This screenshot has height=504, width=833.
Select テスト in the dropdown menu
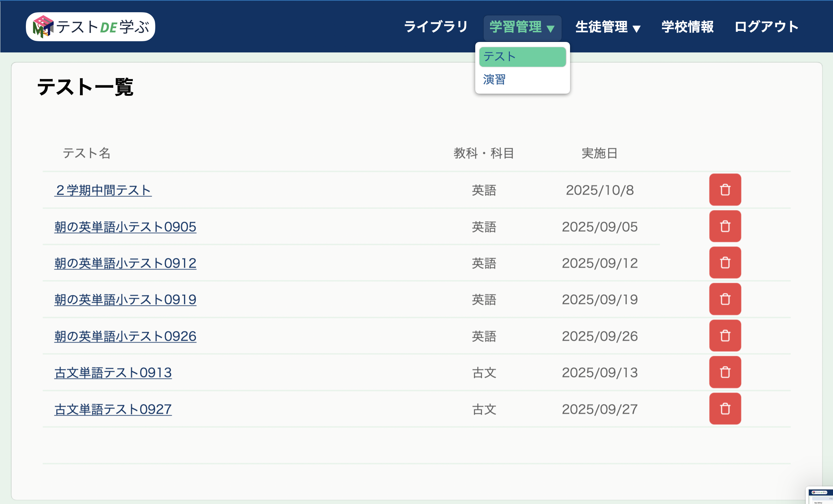(x=522, y=57)
